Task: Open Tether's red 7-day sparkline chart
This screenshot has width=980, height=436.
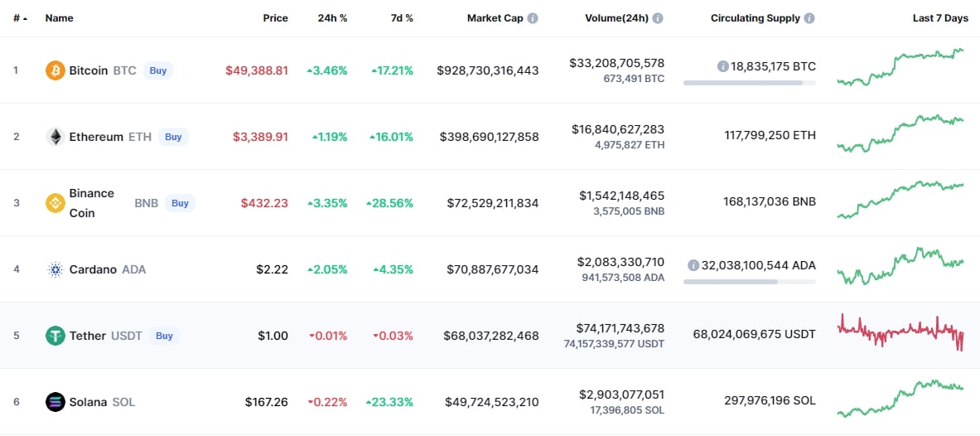Action: [900, 332]
